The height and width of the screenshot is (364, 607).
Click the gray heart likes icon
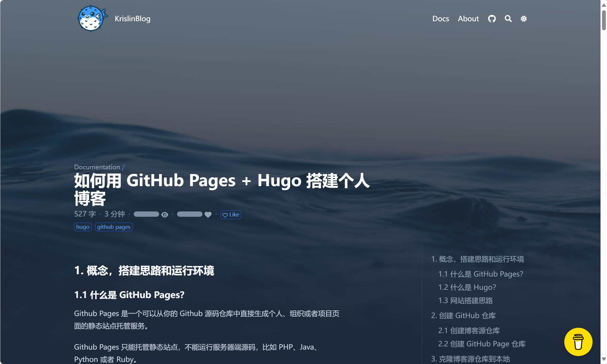coord(208,215)
